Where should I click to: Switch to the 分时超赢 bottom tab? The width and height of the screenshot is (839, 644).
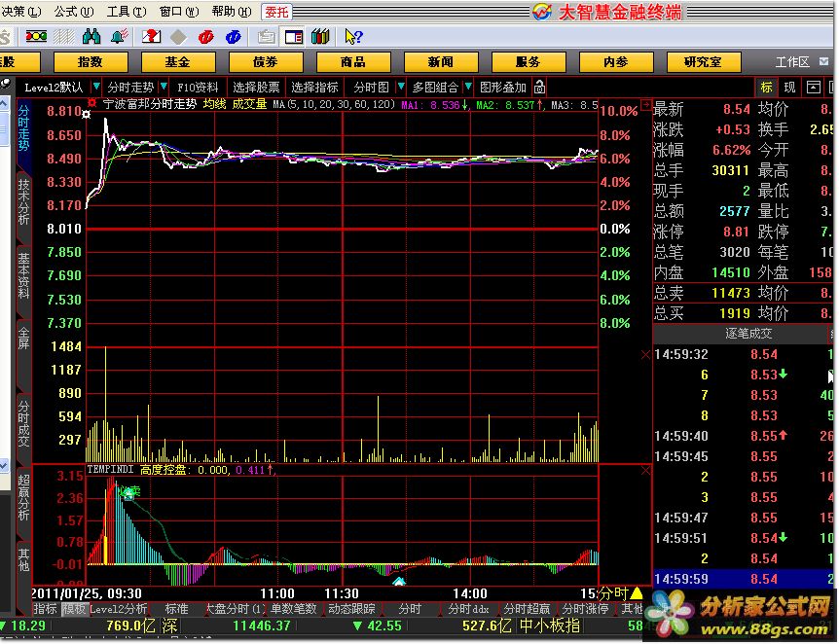[527, 609]
